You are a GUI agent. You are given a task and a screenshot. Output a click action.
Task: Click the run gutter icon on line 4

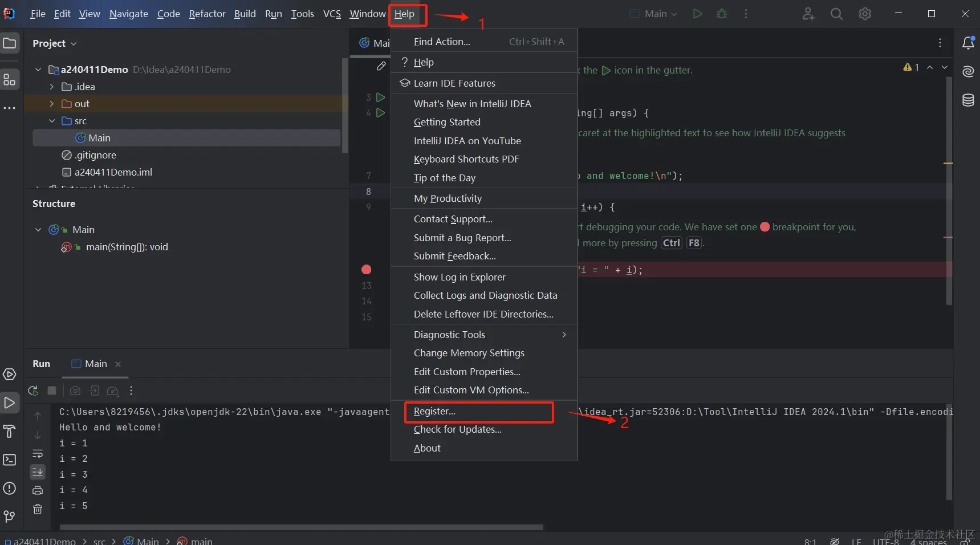(380, 113)
